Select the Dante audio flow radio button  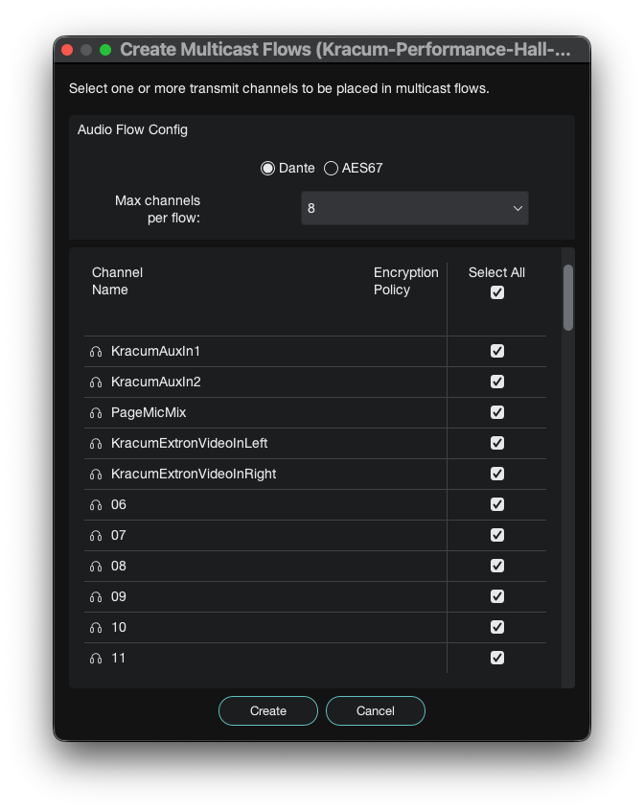click(267, 169)
